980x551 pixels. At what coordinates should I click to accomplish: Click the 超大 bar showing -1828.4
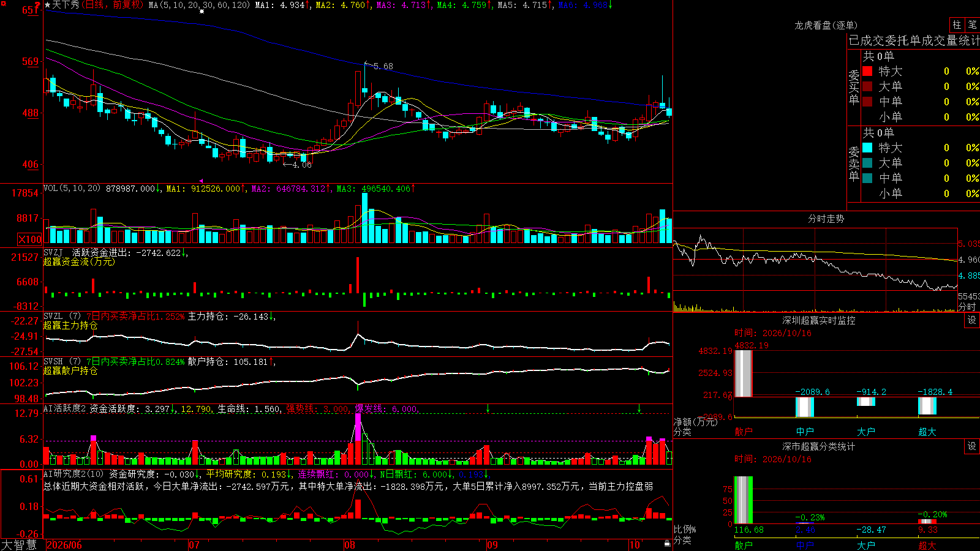click(x=927, y=406)
